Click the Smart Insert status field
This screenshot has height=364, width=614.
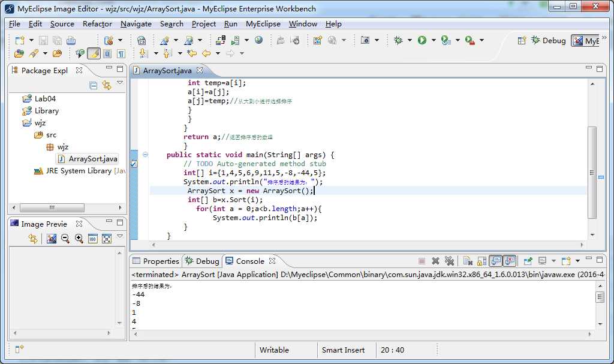[x=343, y=350]
